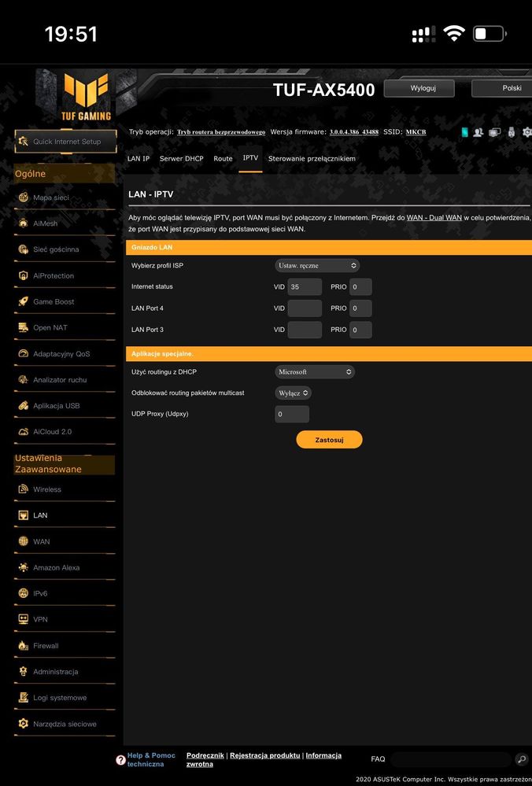Switch to the Sterowanie przełącznikiem tab

[312, 159]
